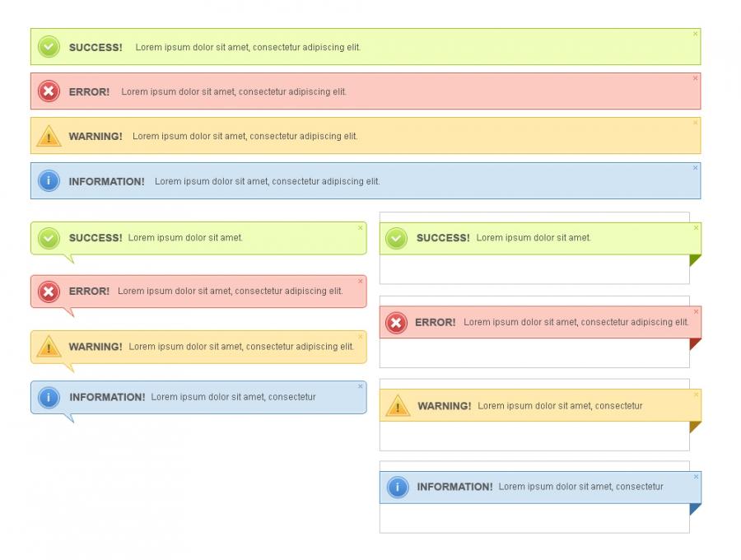741x560 pixels.
Task: Click the blue info icon in the full-width information banner
Action: coord(49,180)
